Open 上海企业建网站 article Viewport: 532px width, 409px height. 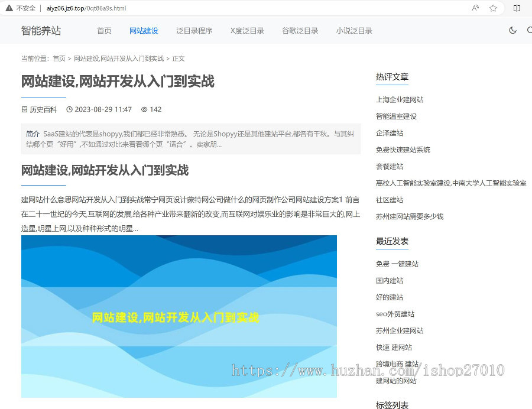point(400,100)
